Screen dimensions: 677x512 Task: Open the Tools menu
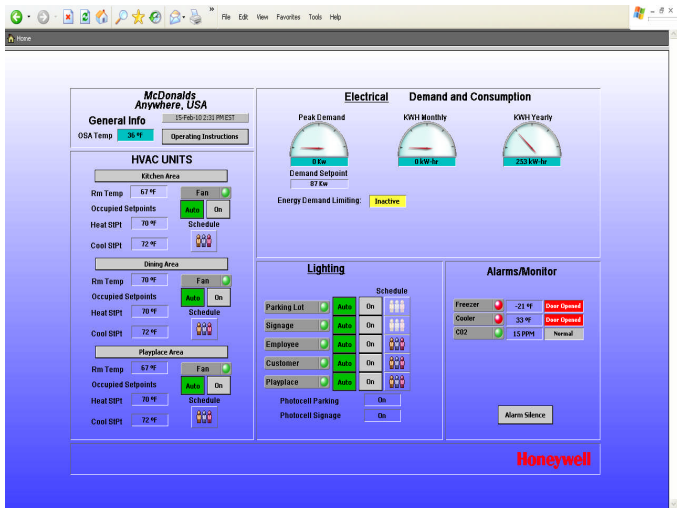tap(315, 17)
